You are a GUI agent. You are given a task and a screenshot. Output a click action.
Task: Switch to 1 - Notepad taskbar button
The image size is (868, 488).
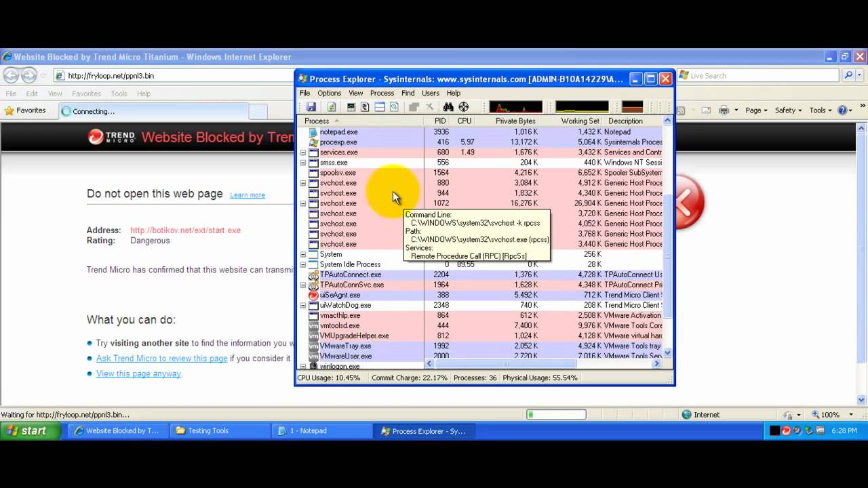(320, 430)
